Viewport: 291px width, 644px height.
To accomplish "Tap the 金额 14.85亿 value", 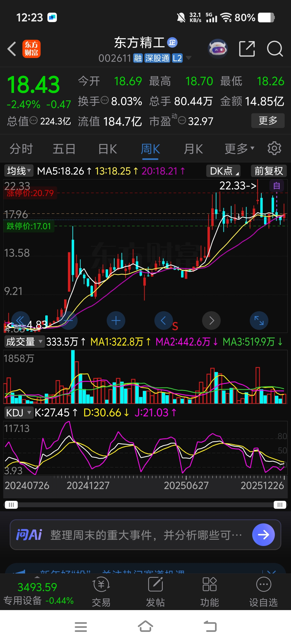I will [x=264, y=101].
